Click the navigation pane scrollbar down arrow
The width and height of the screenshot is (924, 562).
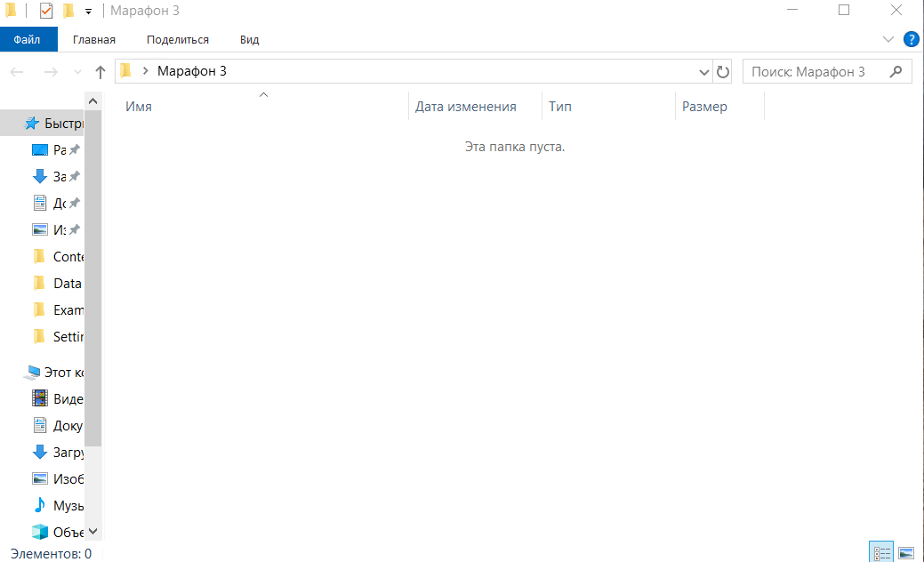click(92, 532)
